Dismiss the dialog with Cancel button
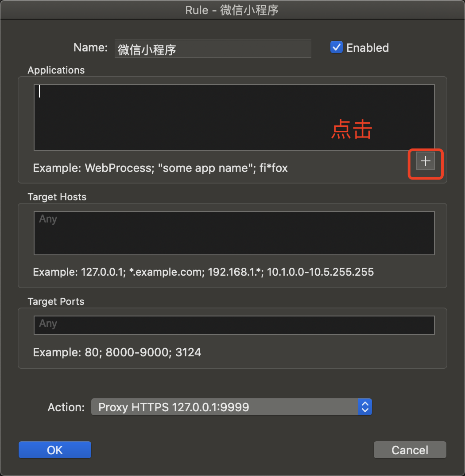The image size is (465, 476). coord(410,450)
